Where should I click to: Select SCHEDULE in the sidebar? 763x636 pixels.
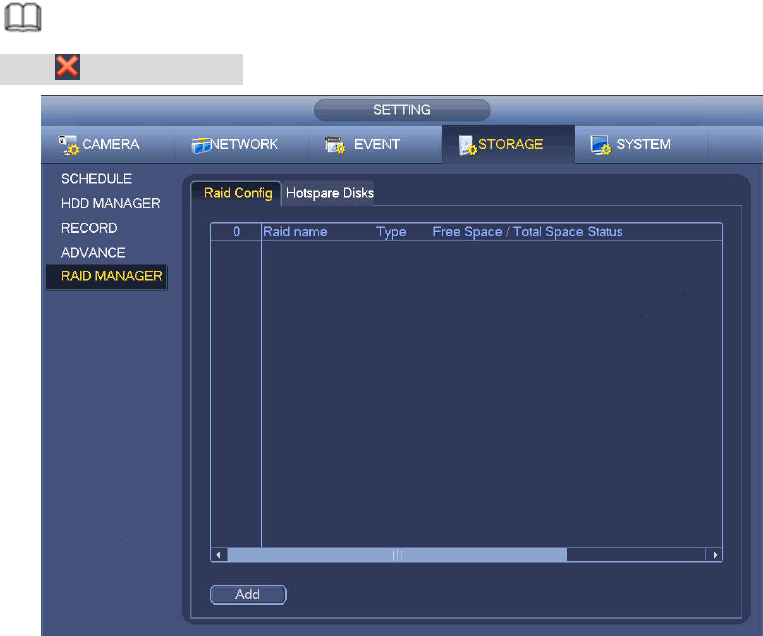click(x=96, y=179)
